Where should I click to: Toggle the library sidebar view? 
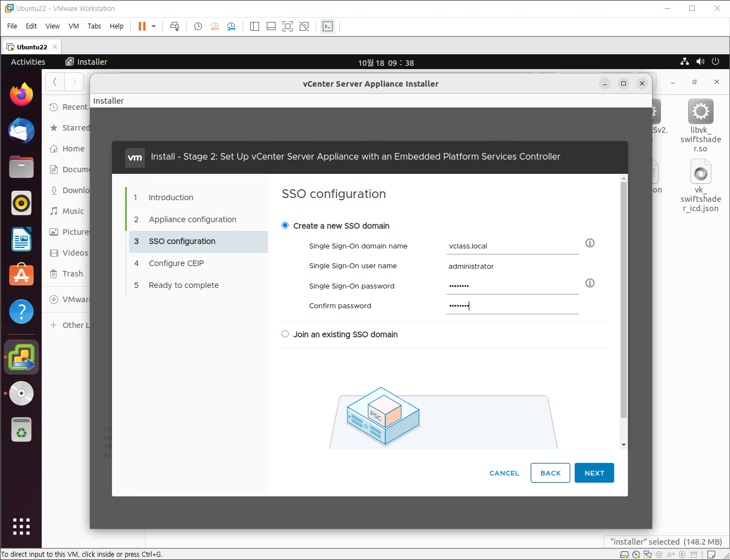[x=255, y=26]
